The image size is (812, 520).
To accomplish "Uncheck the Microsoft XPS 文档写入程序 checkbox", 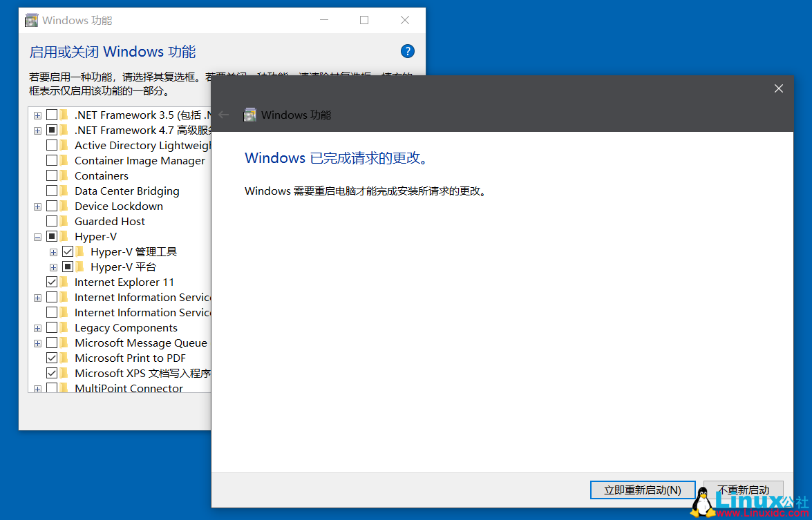I will [x=52, y=373].
